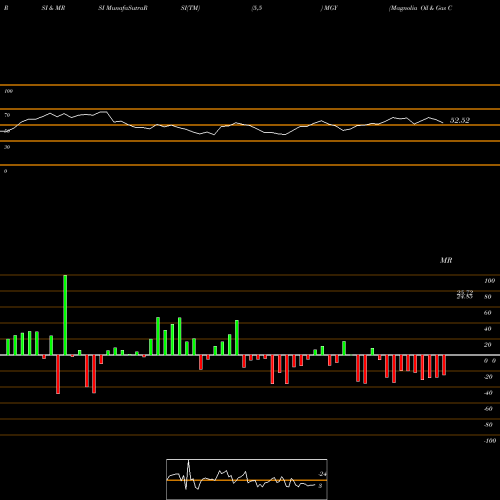Click the -100 axis label on MR panel

[489, 441]
